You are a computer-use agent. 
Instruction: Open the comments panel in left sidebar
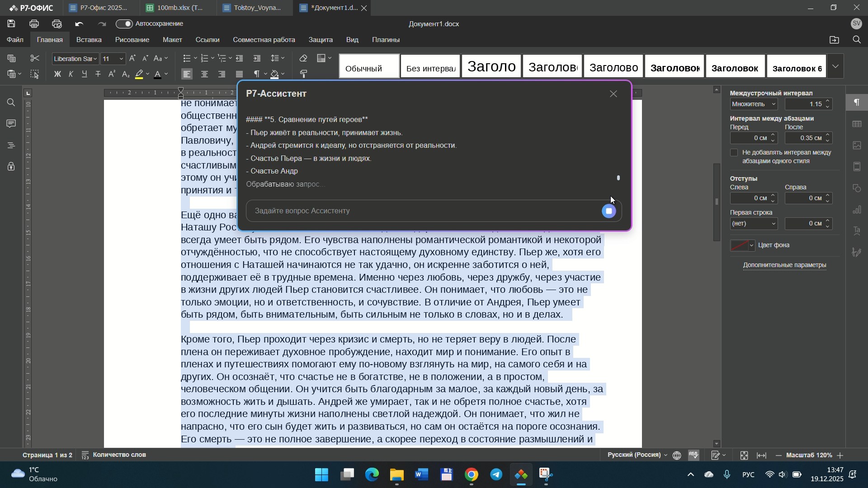[11, 124]
